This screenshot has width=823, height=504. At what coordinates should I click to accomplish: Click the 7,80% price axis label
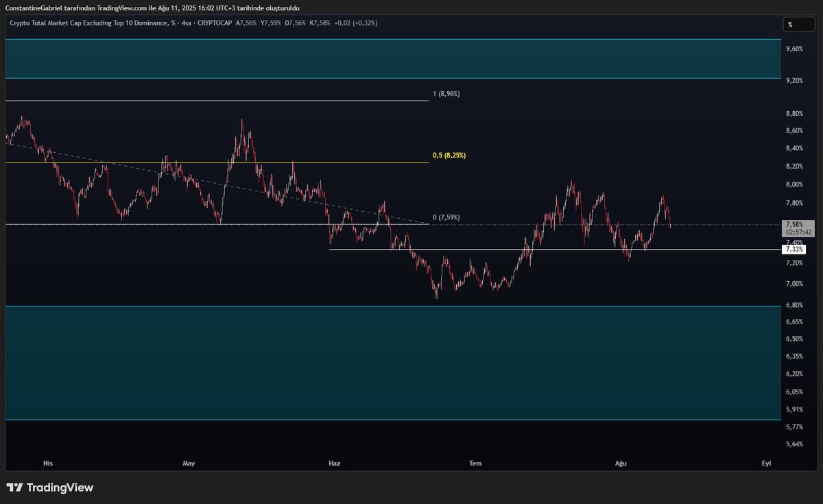[794, 203]
